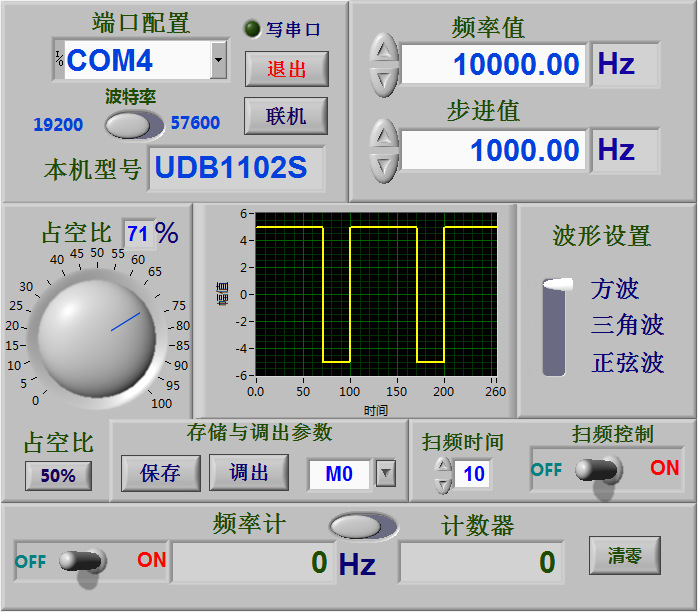Image resolution: width=698 pixels, height=612 pixels.
Task: Click the COM4 port selection field
Action: point(137,60)
